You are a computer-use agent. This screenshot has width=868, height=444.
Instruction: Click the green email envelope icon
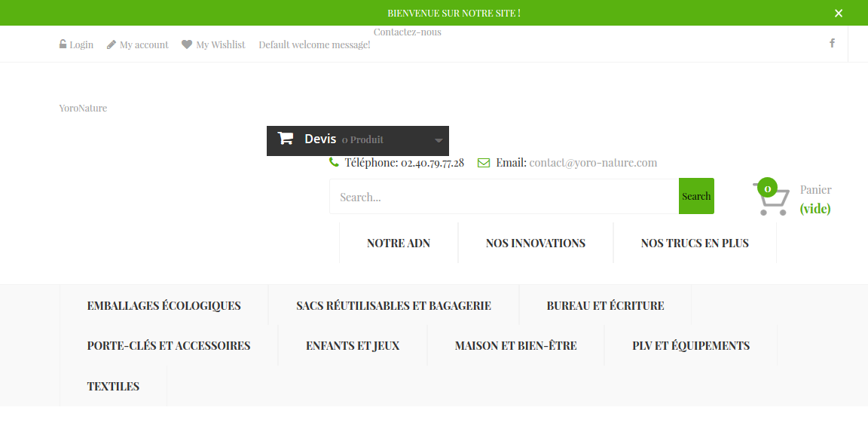click(484, 163)
